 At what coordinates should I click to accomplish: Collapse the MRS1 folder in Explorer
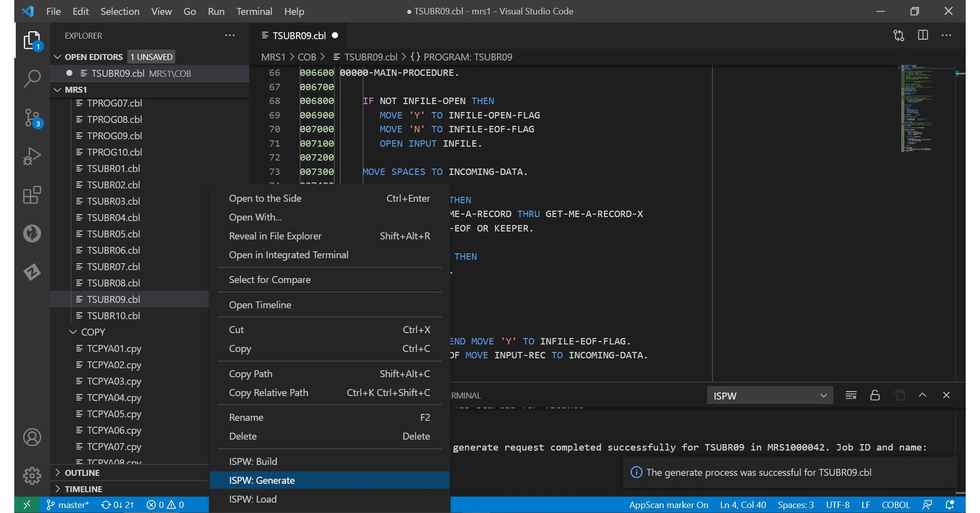(x=57, y=89)
